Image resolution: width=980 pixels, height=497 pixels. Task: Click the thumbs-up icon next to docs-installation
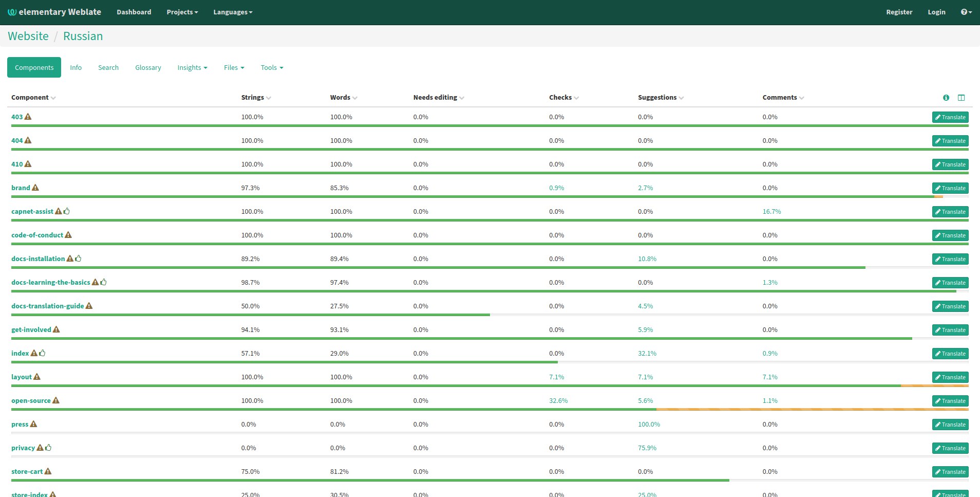click(x=78, y=259)
